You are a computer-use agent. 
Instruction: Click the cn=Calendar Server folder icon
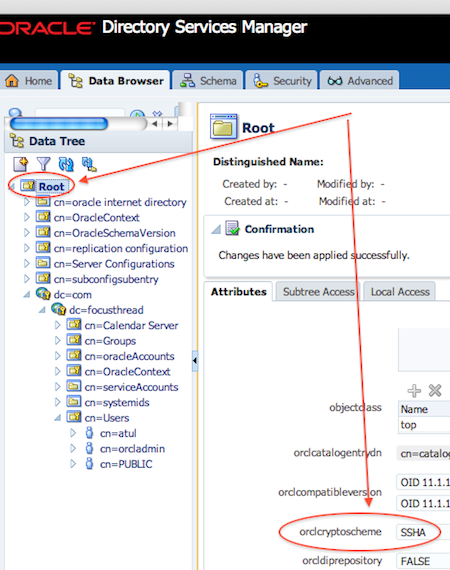(74, 324)
